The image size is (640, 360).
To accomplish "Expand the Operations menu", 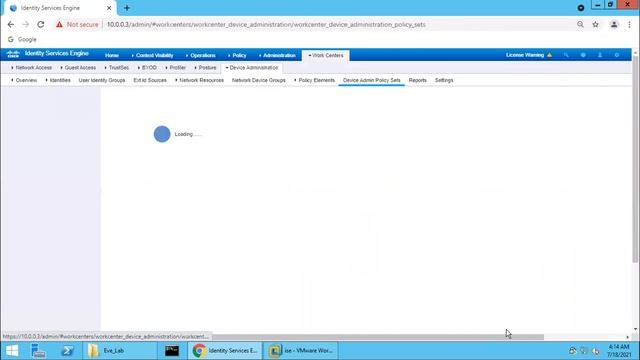I will (200, 55).
